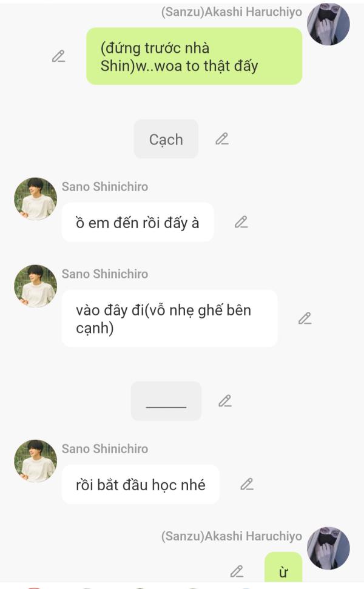Open editor for "rồi bắt đầu học nhé"

(246, 484)
